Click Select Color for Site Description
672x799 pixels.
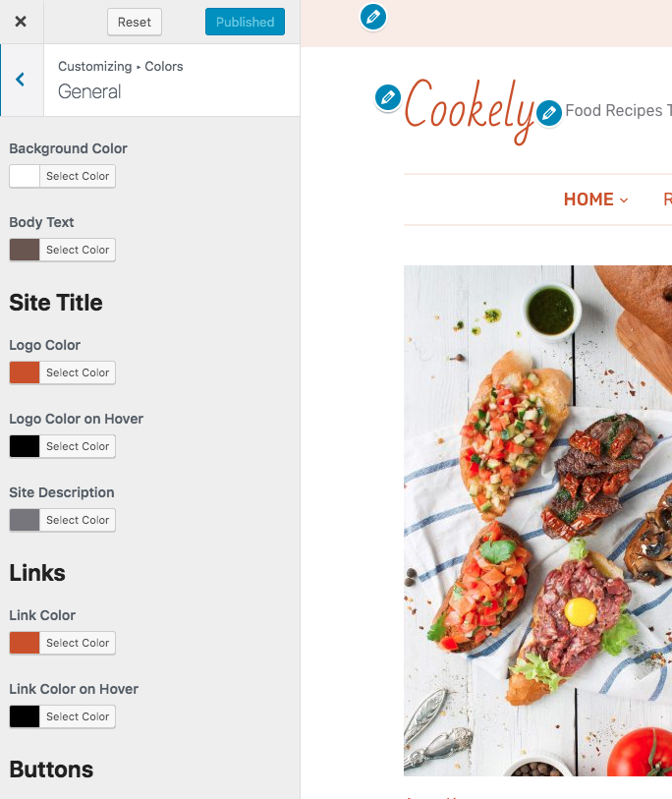(x=78, y=520)
